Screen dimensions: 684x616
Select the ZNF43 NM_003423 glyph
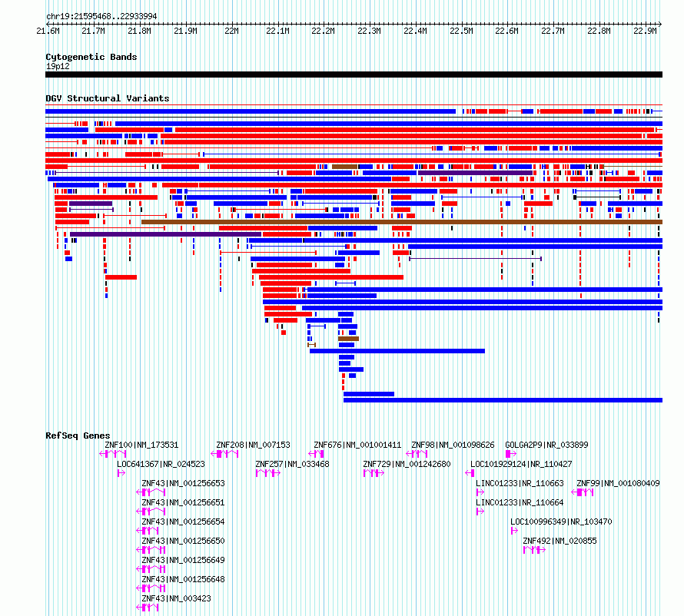(147, 608)
